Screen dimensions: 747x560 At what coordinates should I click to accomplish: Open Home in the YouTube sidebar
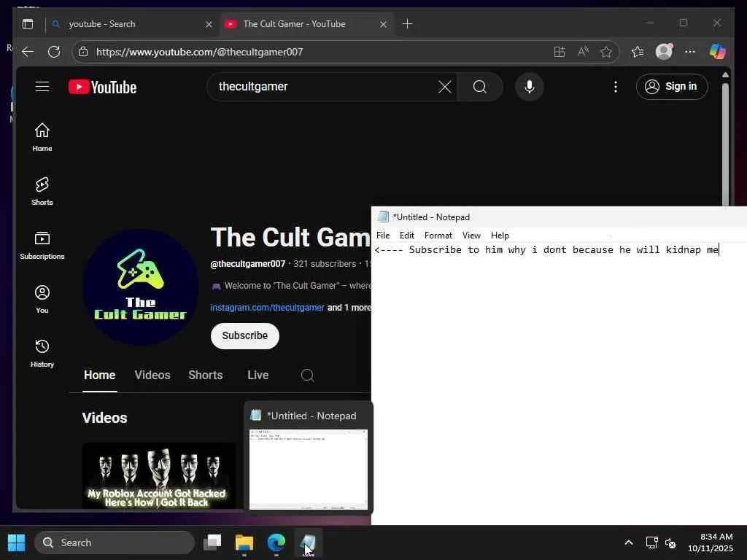coord(42,137)
